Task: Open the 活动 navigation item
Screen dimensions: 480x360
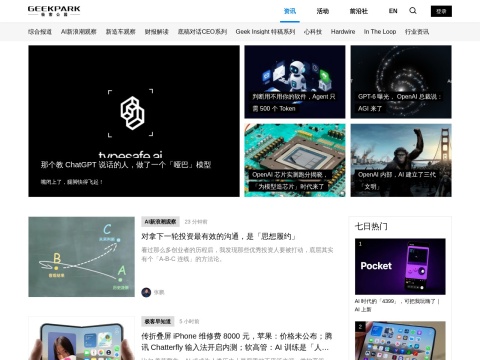Action: click(x=323, y=11)
